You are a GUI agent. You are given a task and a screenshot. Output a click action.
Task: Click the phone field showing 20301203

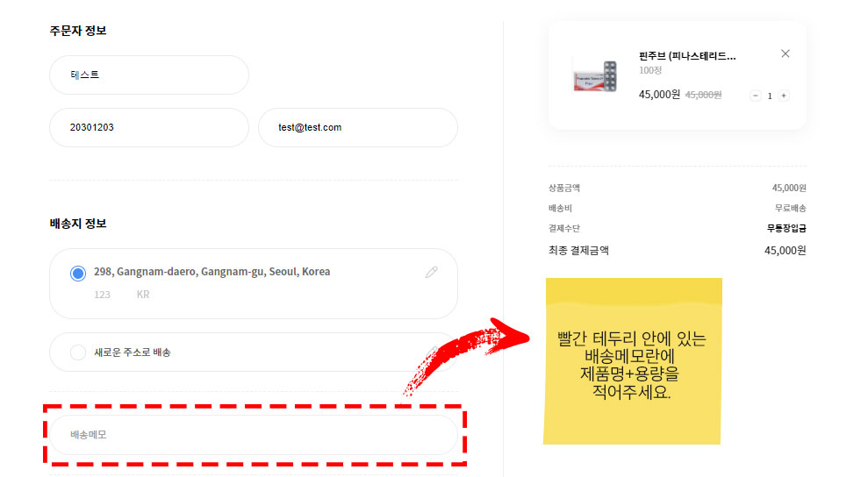coord(149,127)
